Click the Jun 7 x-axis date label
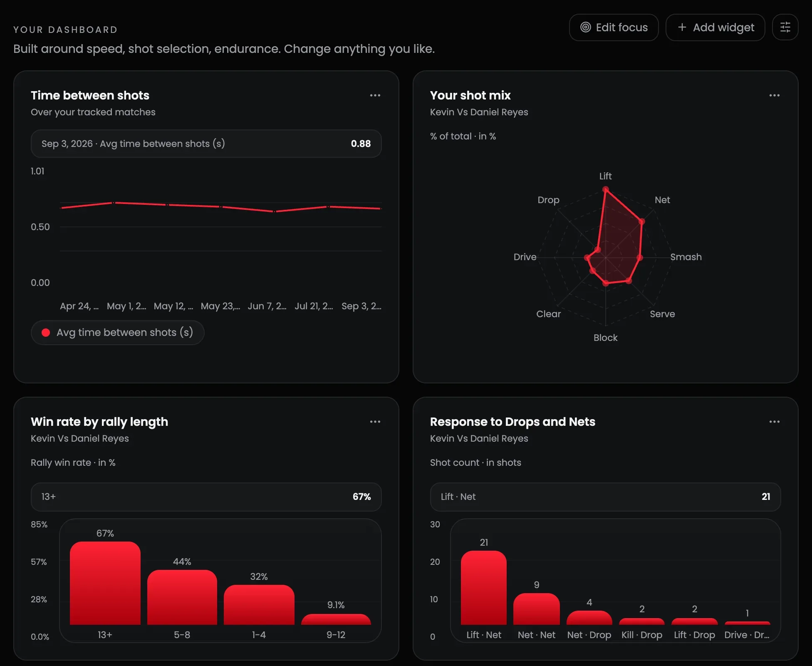 click(x=267, y=306)
